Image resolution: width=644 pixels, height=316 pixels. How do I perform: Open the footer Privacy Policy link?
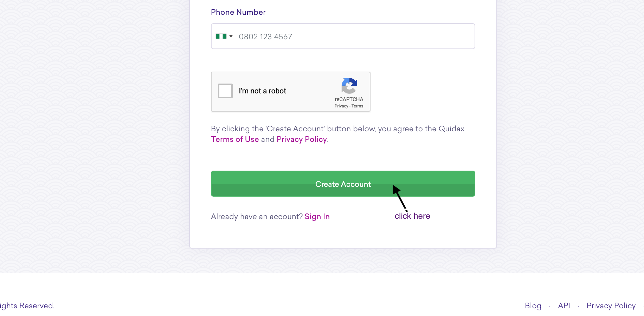pos(611,306)
